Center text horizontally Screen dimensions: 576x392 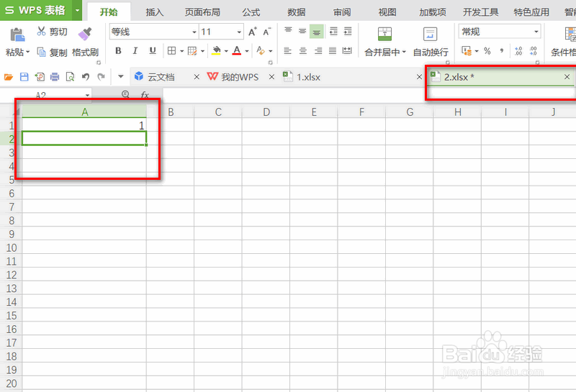(x=302, y=50)
